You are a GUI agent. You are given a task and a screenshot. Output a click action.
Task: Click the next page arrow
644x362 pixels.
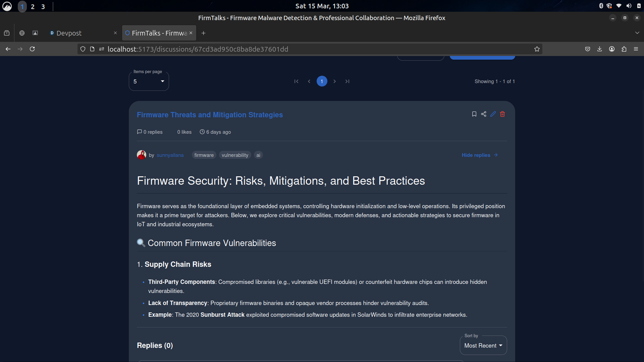[334, 81]
